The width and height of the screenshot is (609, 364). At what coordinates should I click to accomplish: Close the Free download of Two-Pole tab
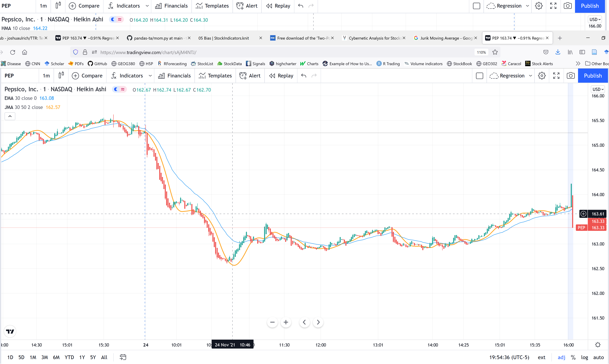(x=332, y=38)
